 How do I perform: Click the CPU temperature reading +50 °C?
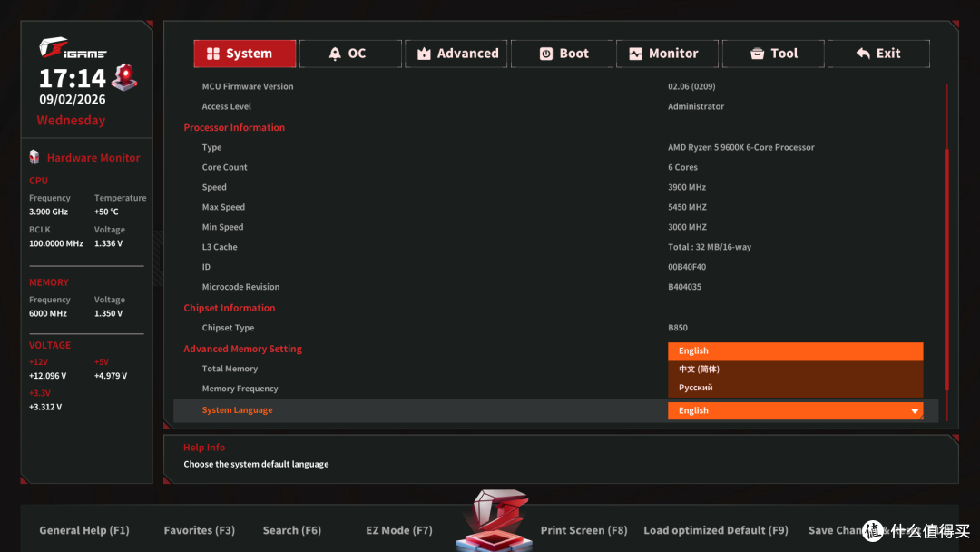(106, 212)
